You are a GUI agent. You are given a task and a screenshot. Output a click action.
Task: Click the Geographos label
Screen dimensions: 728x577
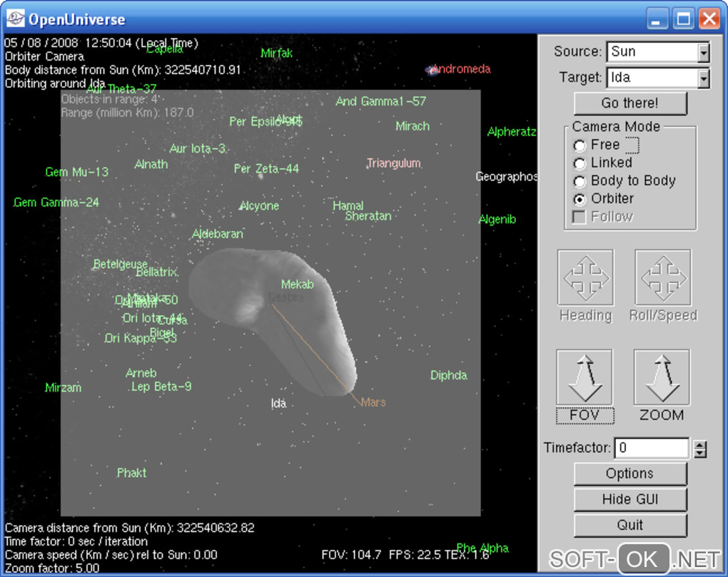(x=507, y=177)
